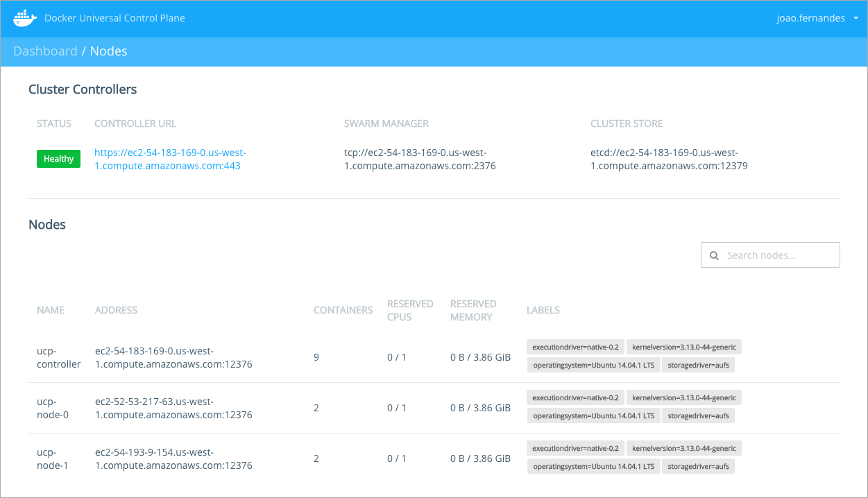Image resolution: width=868 pixels, height=498 pixels.
Task: Click the NAME column header
Action: pyautogui.click(x=51, y=310)
